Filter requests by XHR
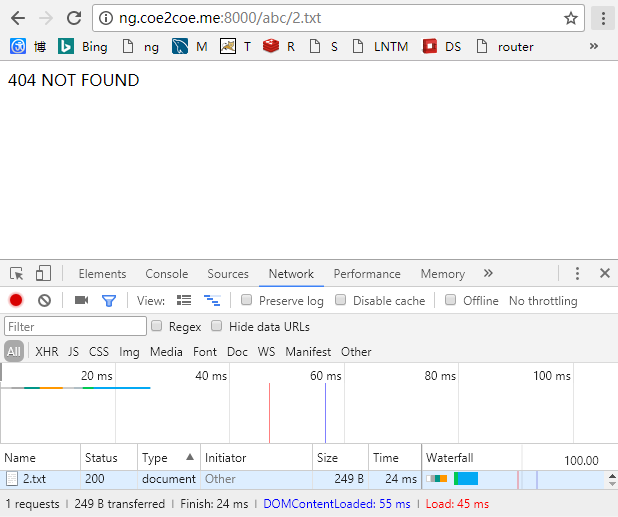This screenshot has width=618, height=517. (47, 351)
